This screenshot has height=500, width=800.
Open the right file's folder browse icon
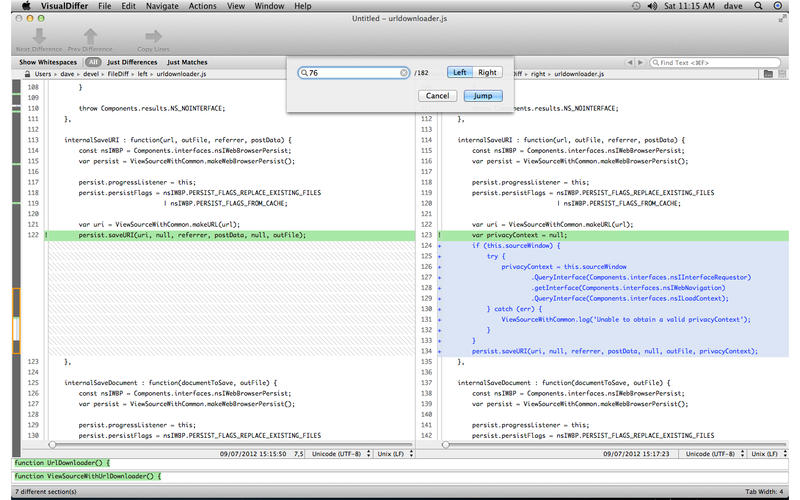click(768, 74)
